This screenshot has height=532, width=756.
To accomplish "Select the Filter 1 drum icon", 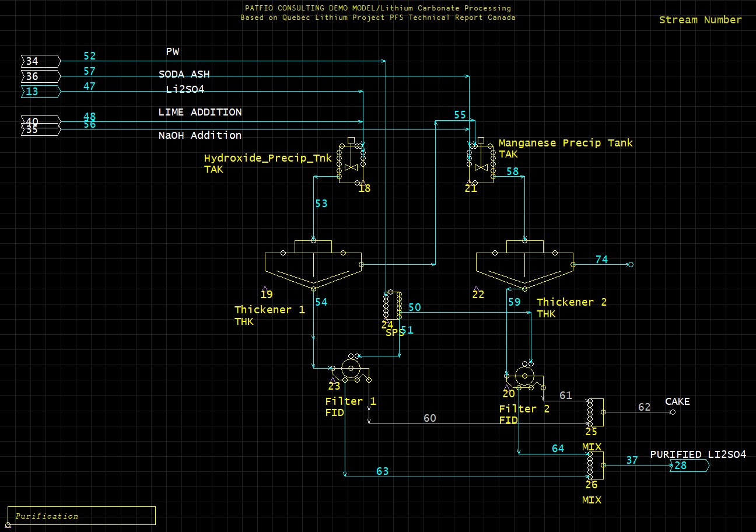I will (351, 368).
